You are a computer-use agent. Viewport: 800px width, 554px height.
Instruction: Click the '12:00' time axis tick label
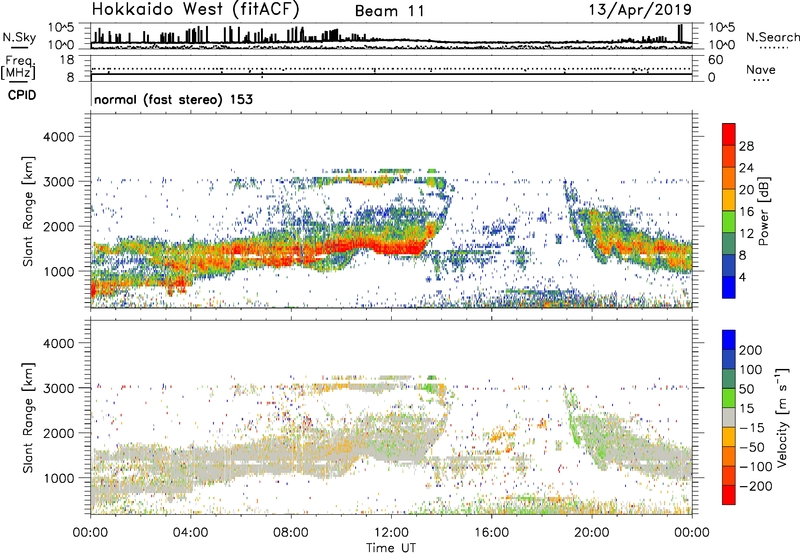(x=391, y=533)
